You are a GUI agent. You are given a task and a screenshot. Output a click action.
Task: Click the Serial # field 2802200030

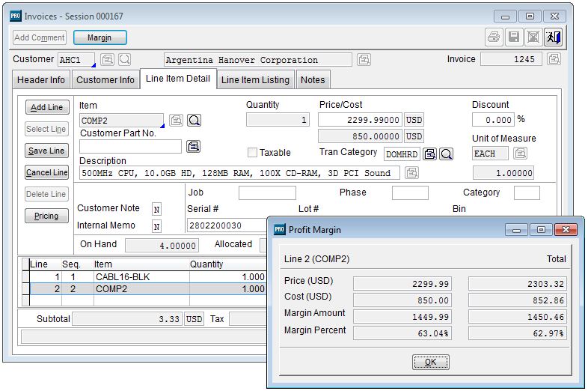pyautogui.click(x=227, y=225)
